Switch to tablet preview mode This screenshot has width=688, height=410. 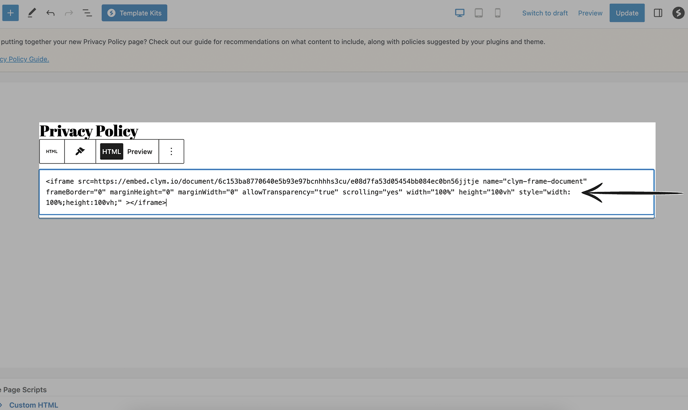(x=479, y=13)
